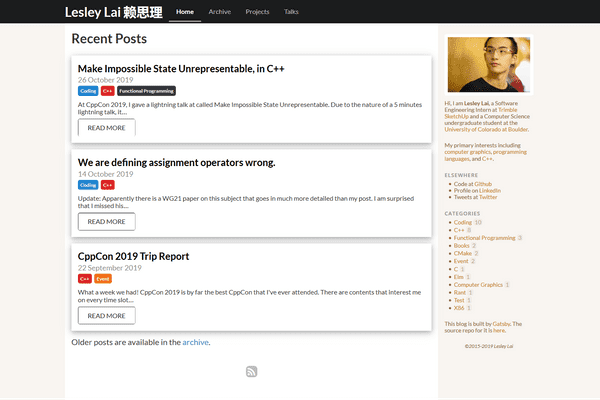Open We are defining assignment operators wrong post

click(x=176, y=162)
